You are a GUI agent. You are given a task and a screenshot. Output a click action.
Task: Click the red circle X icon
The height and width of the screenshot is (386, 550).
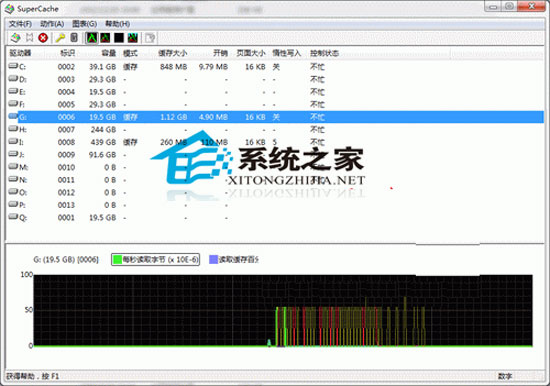click(43, 38)
